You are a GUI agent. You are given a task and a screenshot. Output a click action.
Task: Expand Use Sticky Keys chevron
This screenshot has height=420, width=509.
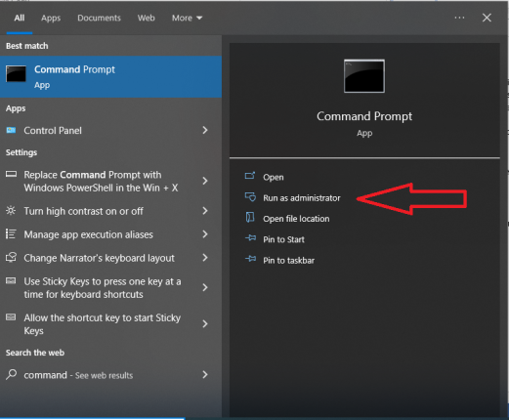[x=205, y=288]
